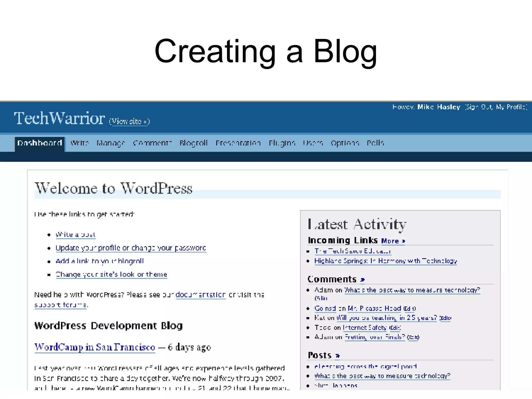Open the Blogroll tab
532x399 pixels.
pos(194,143)
